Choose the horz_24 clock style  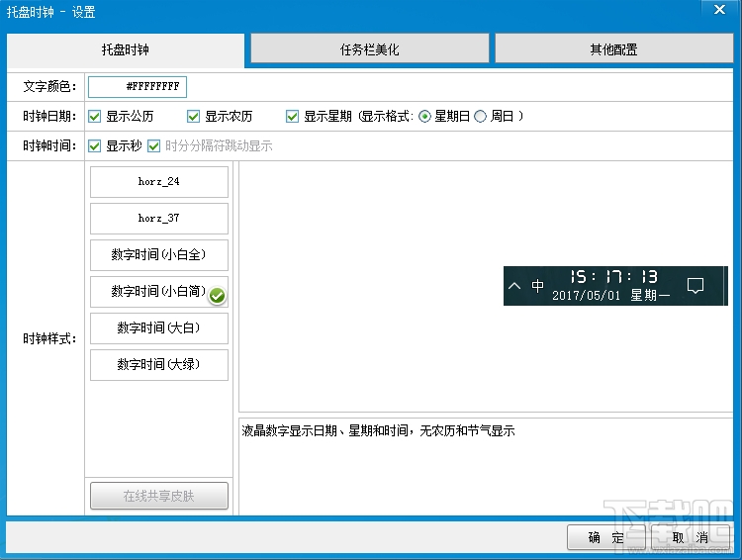(159, 182)
